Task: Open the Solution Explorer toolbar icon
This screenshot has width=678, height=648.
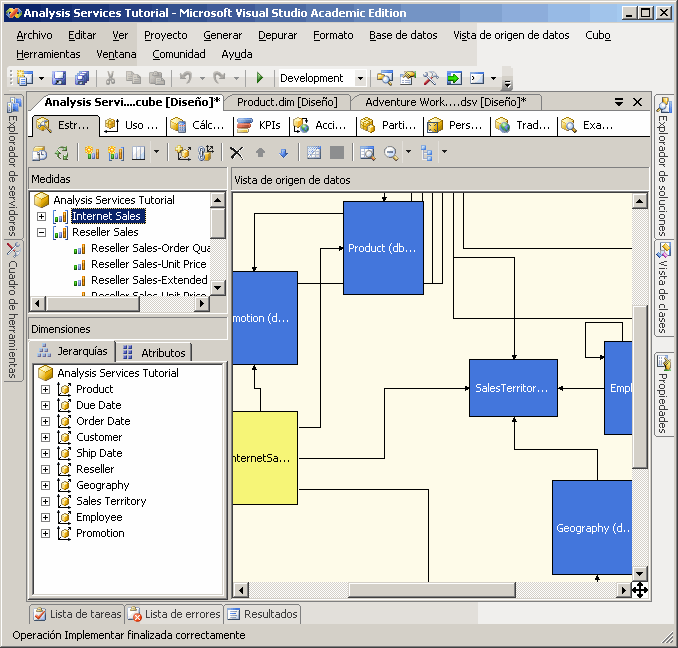Action: click(384, 78)
